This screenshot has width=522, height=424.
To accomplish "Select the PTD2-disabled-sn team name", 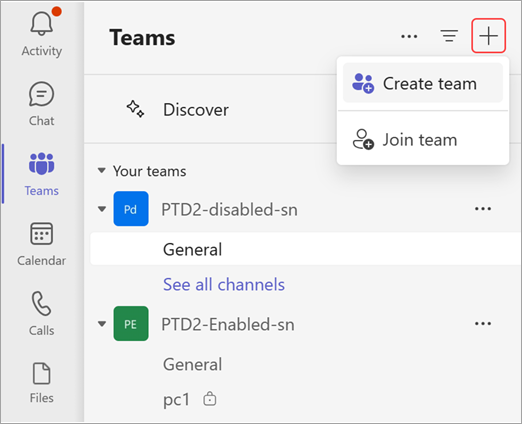I will point(229,210).
